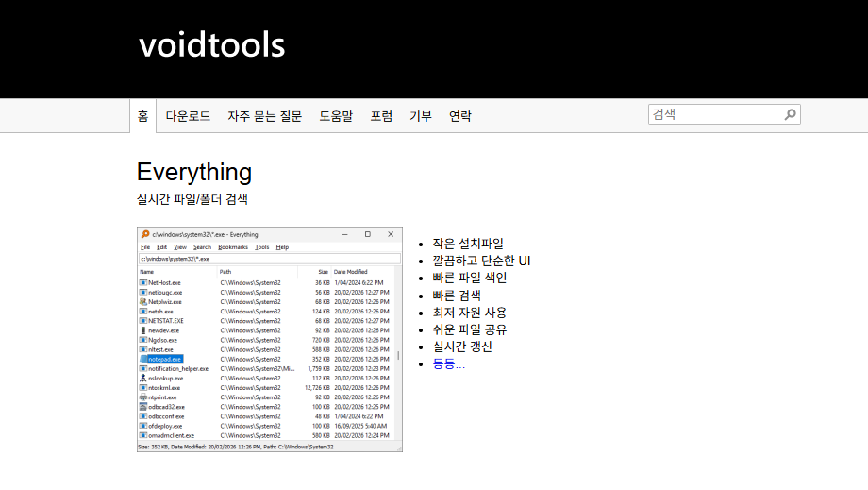The height and width of the screenshot is (490, 868).
Task: Click the search magnifier icon
Action: click(x=790, y=114)
